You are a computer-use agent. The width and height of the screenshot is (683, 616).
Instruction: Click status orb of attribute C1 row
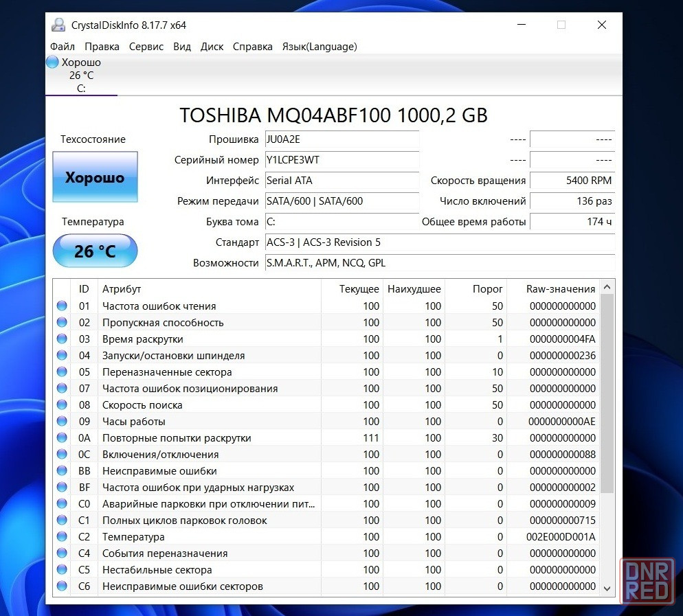(x=62, y=520)
